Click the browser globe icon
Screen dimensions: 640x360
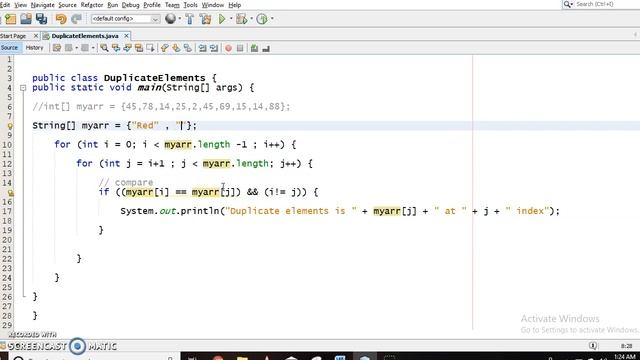point(170,19)
